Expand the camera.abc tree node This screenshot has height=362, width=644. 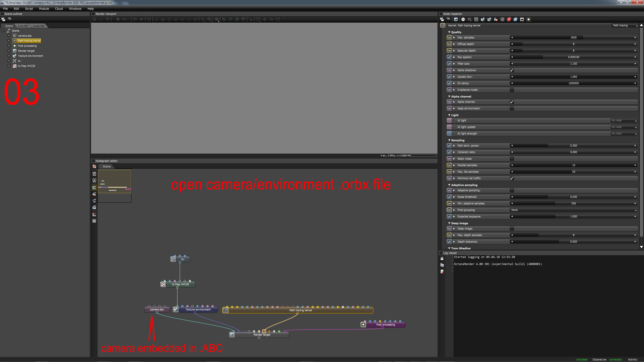9,36
